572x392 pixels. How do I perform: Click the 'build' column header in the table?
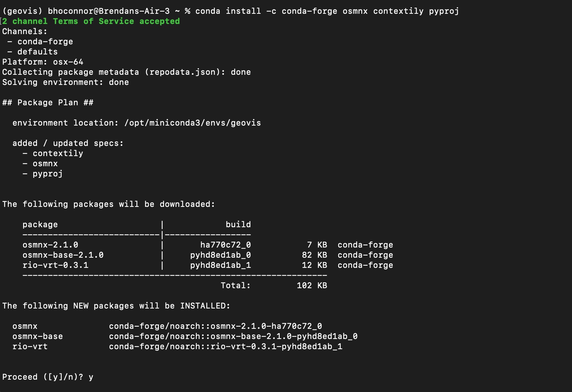pos(238,225)
